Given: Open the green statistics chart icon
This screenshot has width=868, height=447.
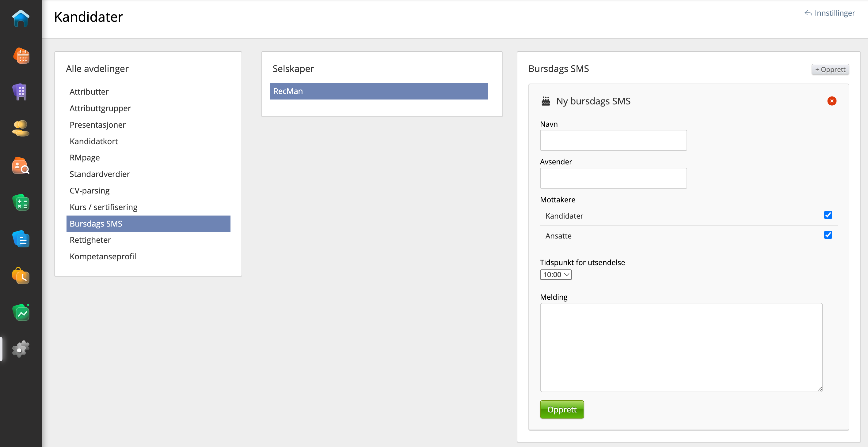Looking at the screenshot, I should [x=21, y=313].
